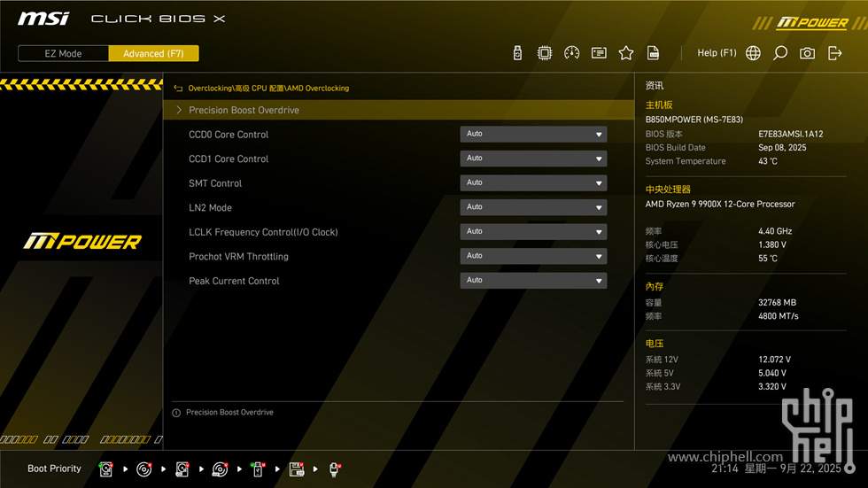Click 5V rail reading 5.040 V
This screenshot has width=868, height=488.
click(772, 374)
